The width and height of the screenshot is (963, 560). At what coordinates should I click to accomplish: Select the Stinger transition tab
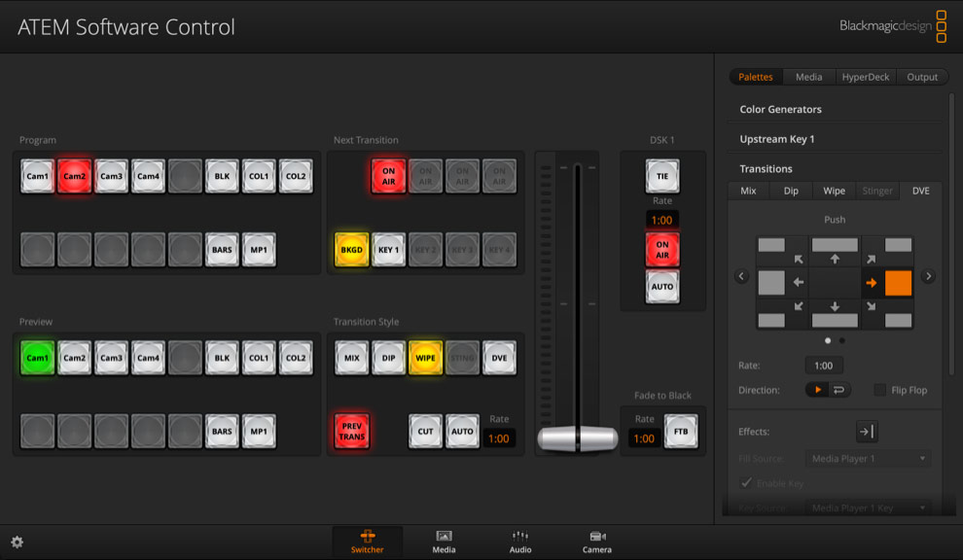pos(876,191)
